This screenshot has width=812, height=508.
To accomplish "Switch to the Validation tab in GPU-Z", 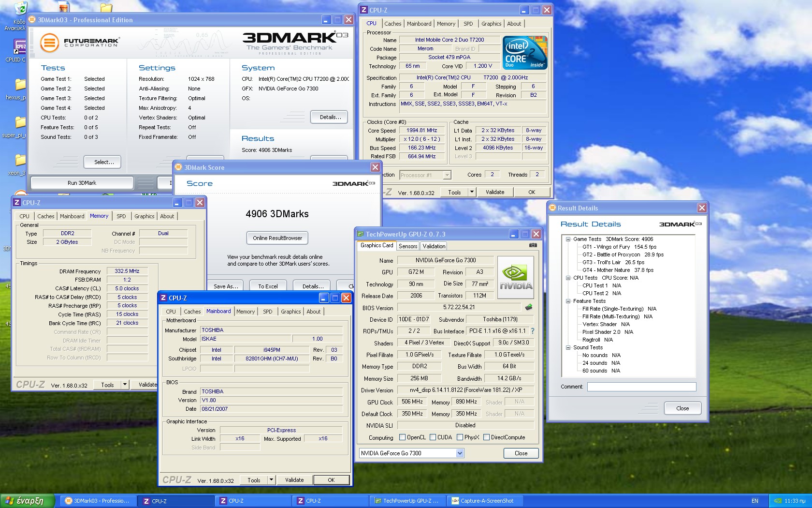I will pos(434,246).
